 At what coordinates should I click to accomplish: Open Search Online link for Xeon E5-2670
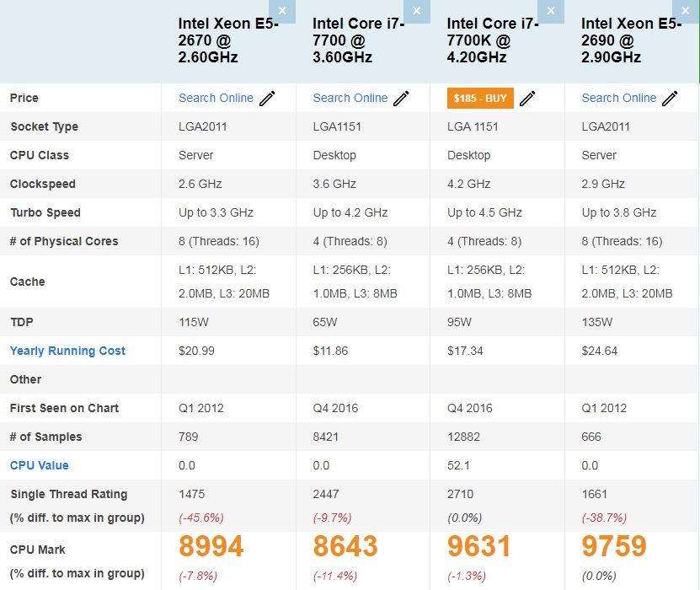(216, 98)
